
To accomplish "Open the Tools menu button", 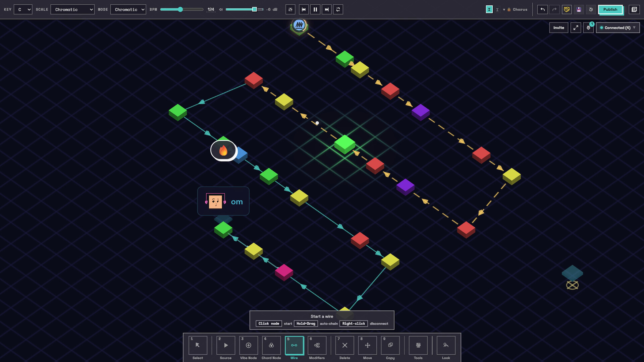I will pyautogui.click(x=418, y=345).
